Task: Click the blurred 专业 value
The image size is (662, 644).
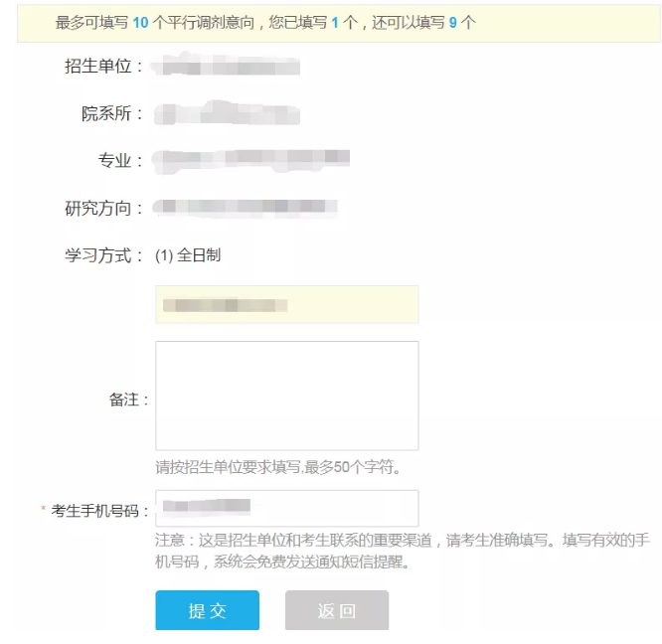Action: click(251, 161)
